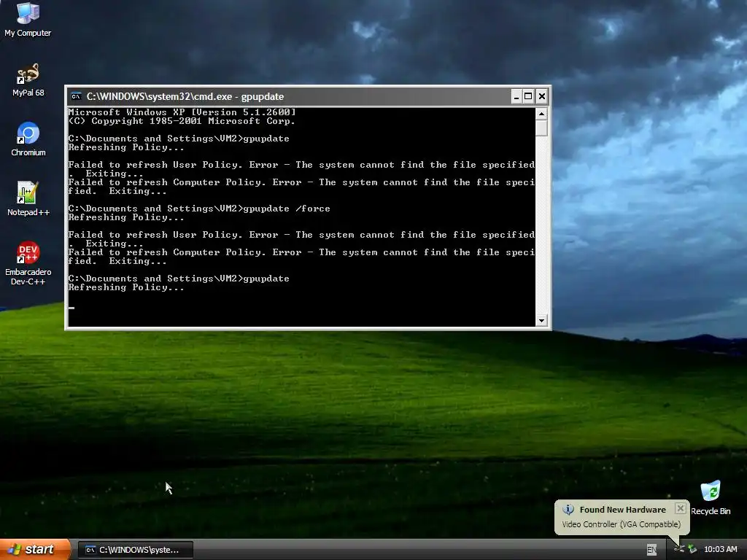The width and height of the screenshot is (747, 560).
Task: Click the Microsoft Windows XP version line
Action: pos(182,112)
